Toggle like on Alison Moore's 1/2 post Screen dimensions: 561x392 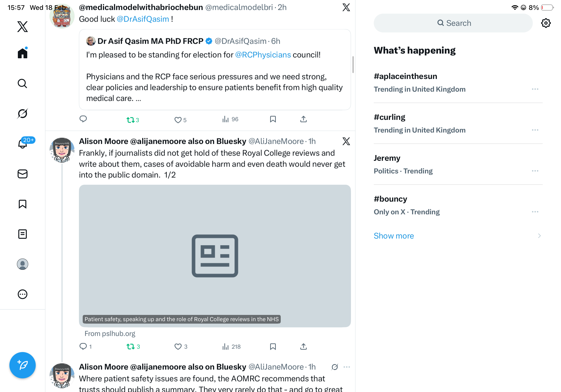click(x=178, y=347)
